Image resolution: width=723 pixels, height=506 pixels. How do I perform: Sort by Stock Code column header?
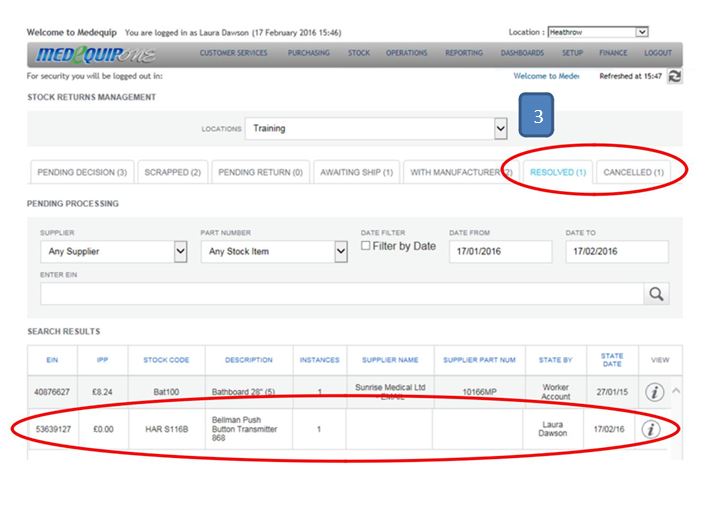pos(166,360)
